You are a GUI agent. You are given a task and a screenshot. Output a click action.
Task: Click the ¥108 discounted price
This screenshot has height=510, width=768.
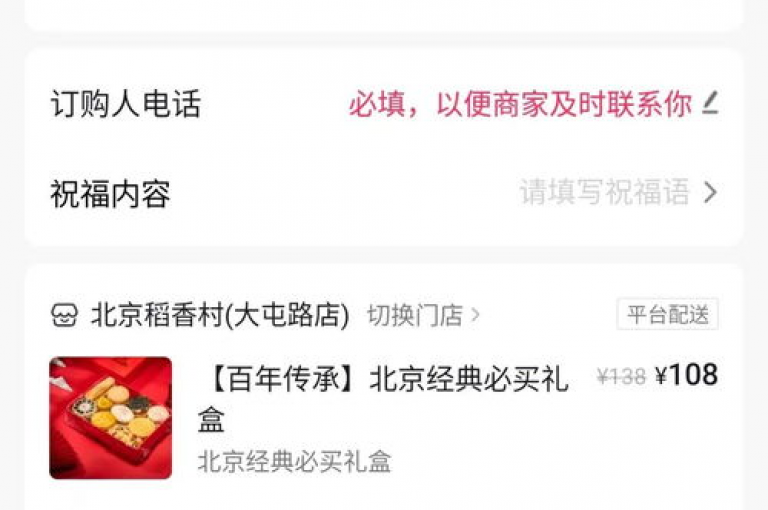click(687, 375)
